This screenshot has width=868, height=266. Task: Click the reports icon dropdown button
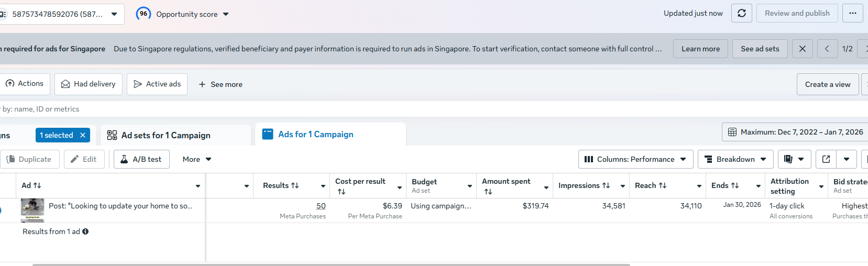click(794, 159)
